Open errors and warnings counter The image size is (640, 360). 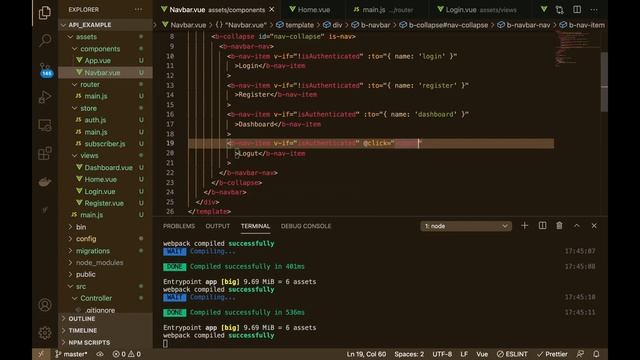pyautogui.click(x=127, y=354)
